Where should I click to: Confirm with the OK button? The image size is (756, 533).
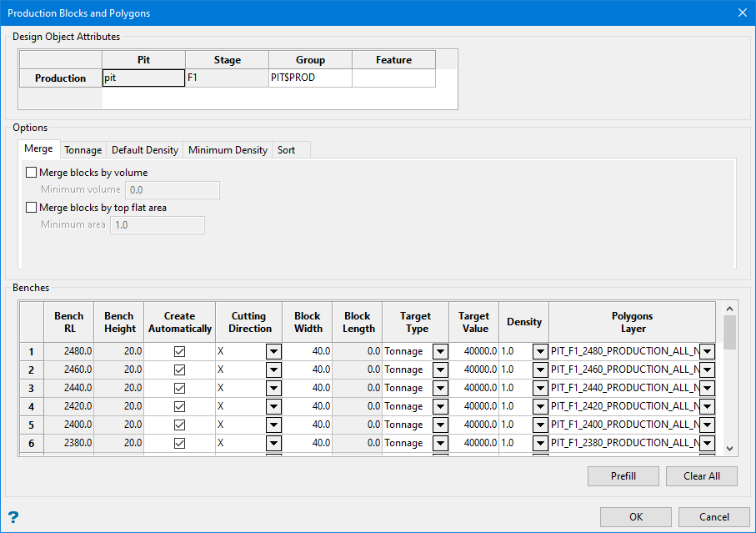point(636,517)
